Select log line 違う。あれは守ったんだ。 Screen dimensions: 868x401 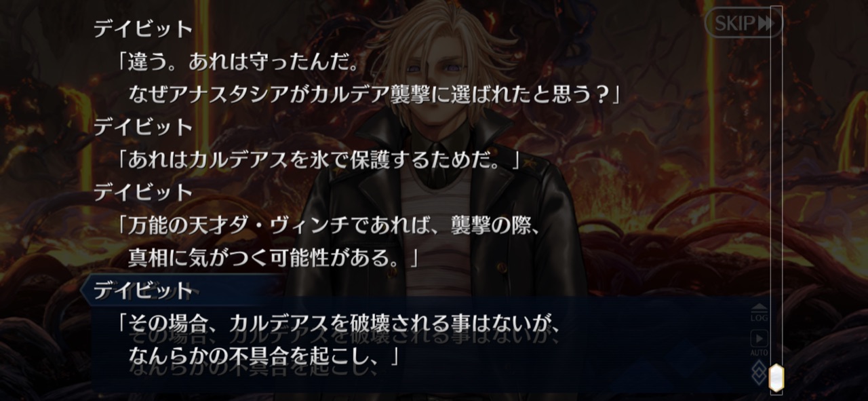237,62
